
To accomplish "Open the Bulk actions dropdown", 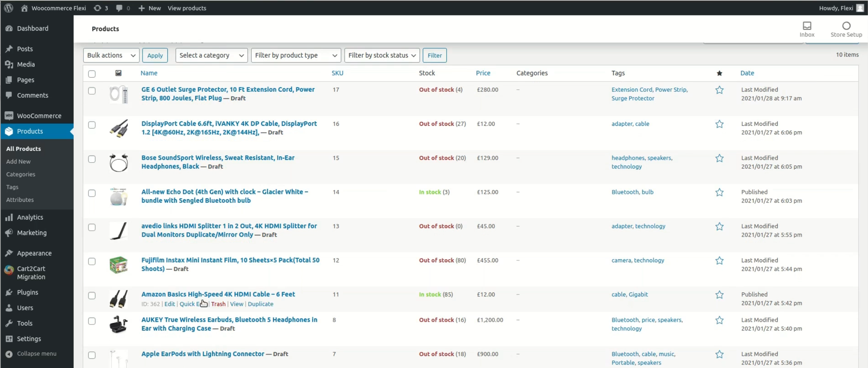I will (x=111, y=55).
